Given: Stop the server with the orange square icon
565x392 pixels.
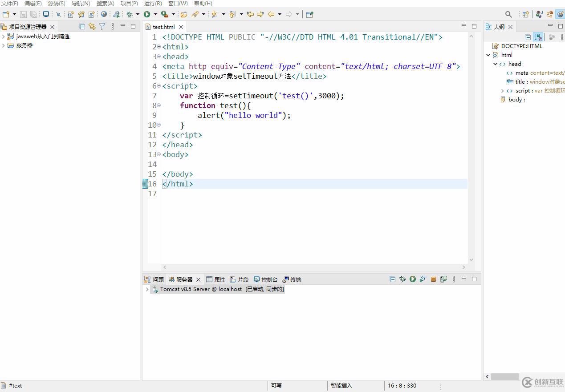Looking at the screenshot, I should (433, 279).
